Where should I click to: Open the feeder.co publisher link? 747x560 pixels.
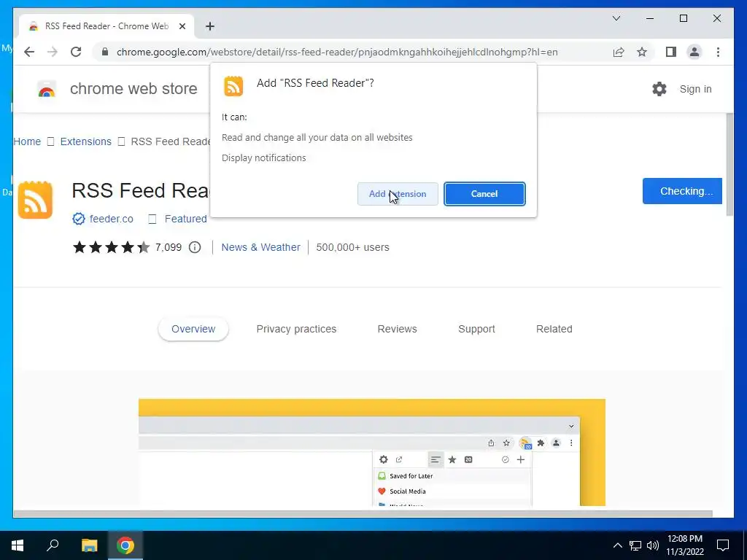[112, 219]
